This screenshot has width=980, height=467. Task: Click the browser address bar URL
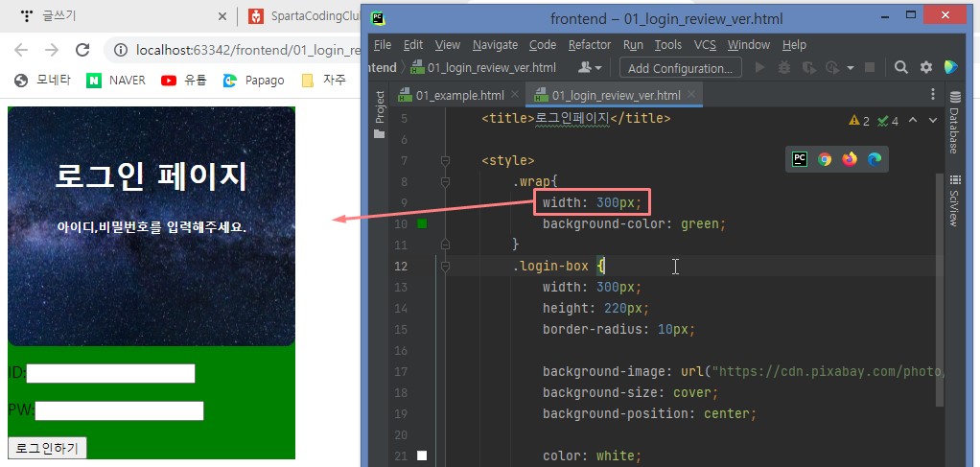pos(248,50)
